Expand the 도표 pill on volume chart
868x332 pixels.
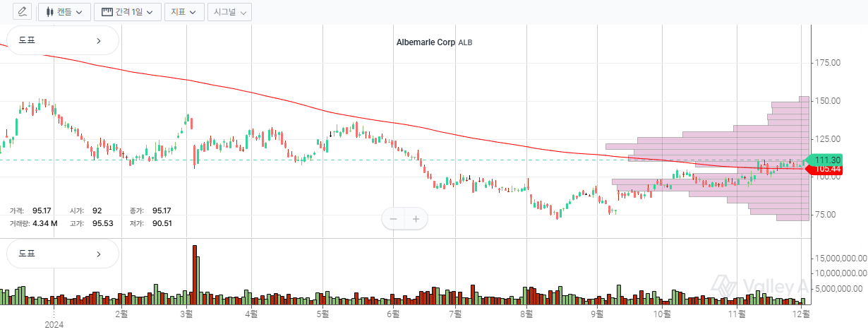click(x=62, y=254)
